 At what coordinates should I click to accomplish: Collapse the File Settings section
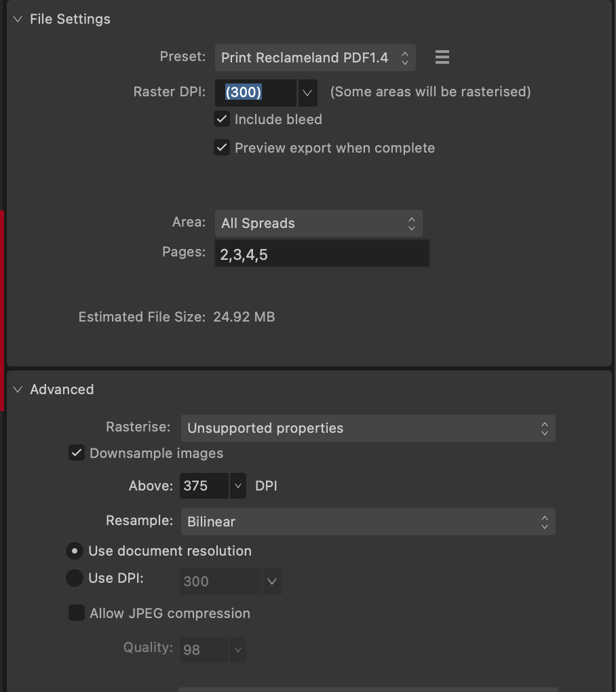(x=18, y=19)
